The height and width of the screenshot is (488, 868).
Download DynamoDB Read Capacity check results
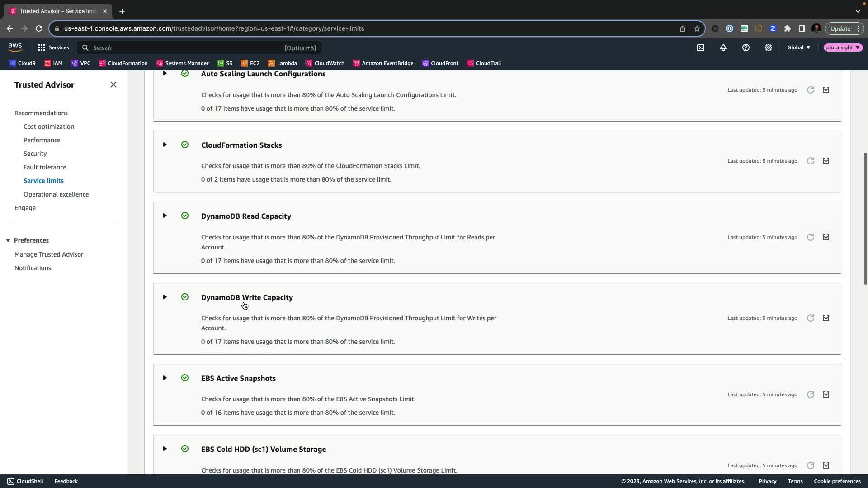826,237
